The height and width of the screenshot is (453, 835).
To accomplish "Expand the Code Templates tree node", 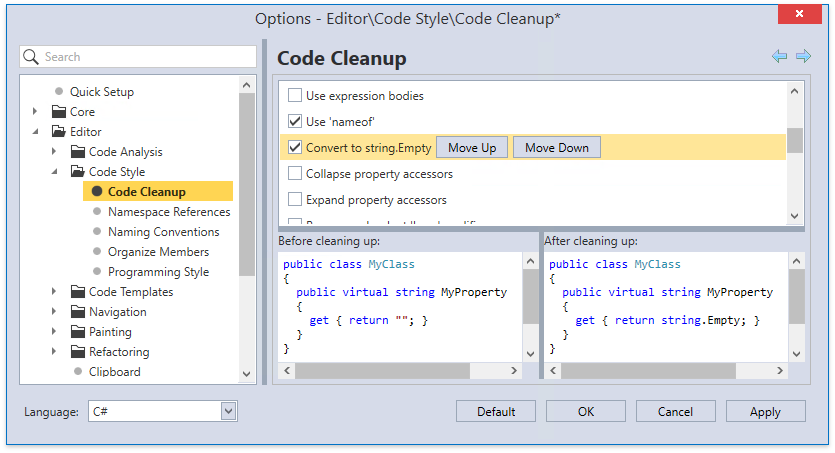I will click(54, 292).
